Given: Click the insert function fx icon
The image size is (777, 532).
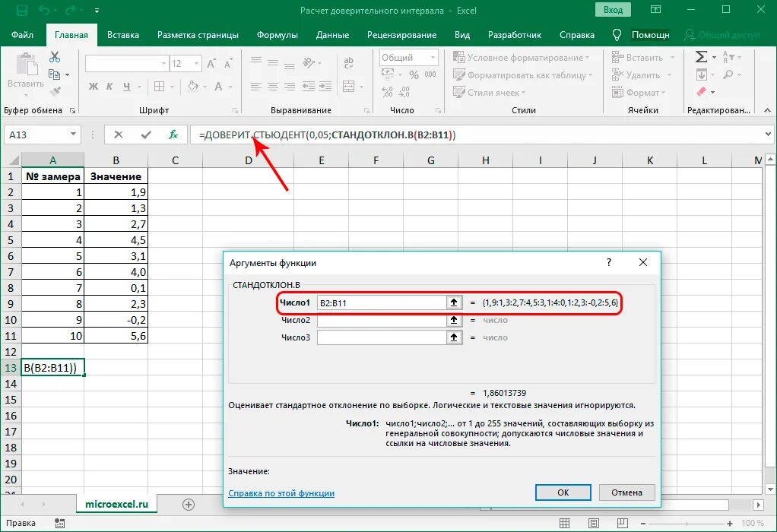Looking at the screenshot, I should coord(173,135).
